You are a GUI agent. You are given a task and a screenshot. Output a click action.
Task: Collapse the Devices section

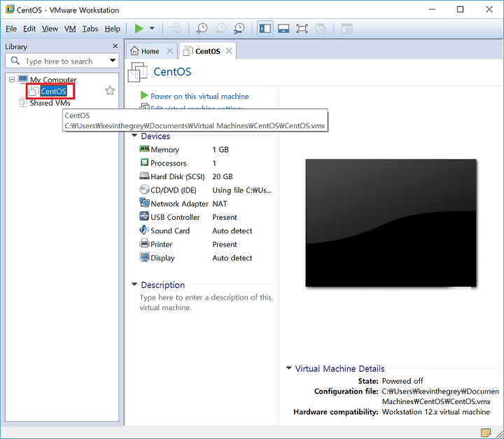tap(134, 136)
